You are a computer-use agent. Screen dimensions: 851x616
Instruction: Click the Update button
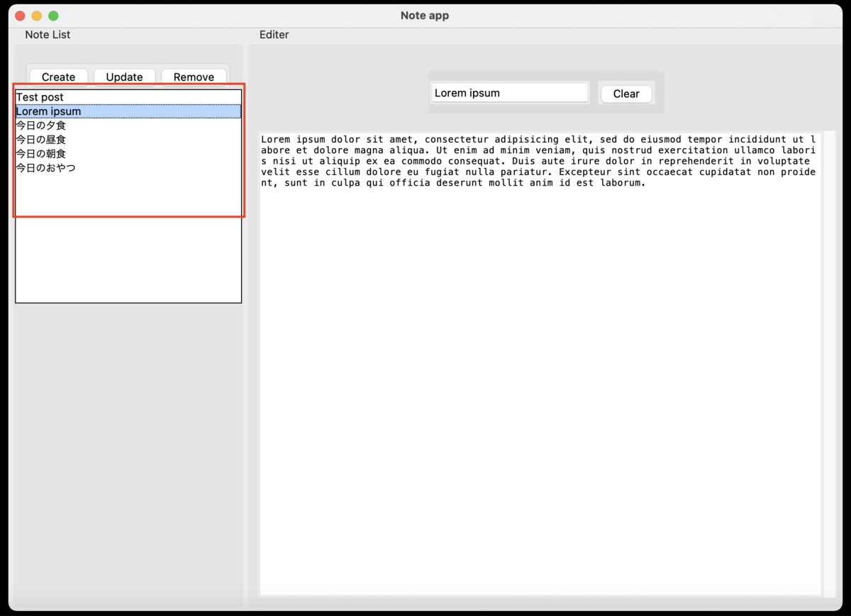125,77
